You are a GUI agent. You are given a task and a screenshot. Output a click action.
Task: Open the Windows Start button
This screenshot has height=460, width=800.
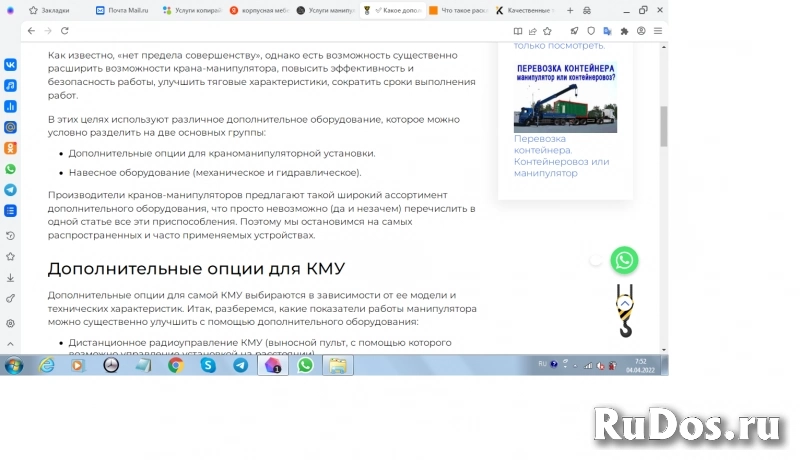(14, 366)
